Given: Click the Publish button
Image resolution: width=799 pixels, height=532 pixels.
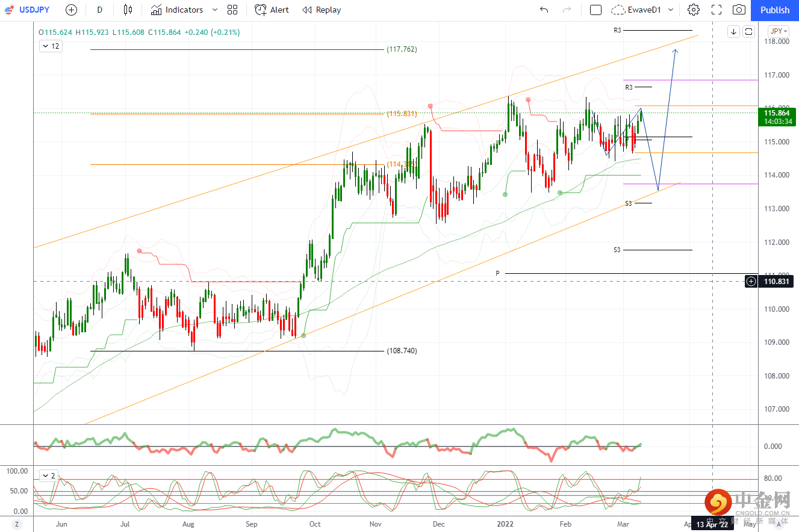Looking at the screenshot, I should click(x=774, y=10).
